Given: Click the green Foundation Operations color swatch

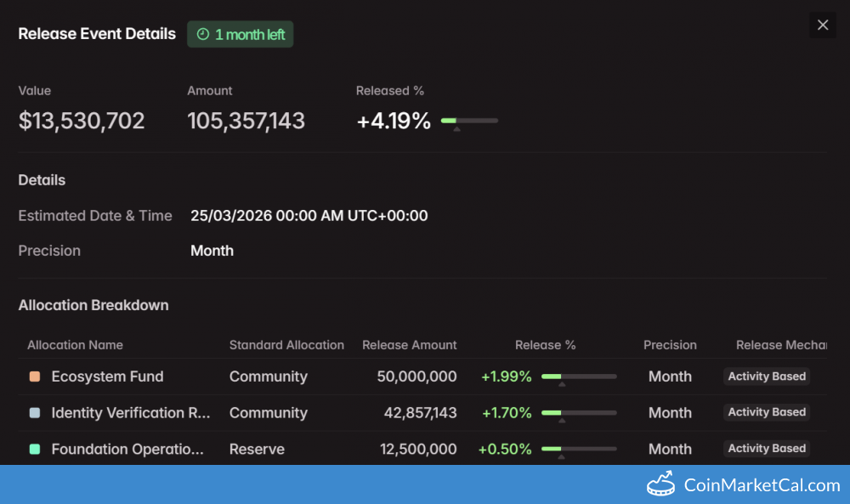Looking at the screenshot, I should tap(35, 450).
